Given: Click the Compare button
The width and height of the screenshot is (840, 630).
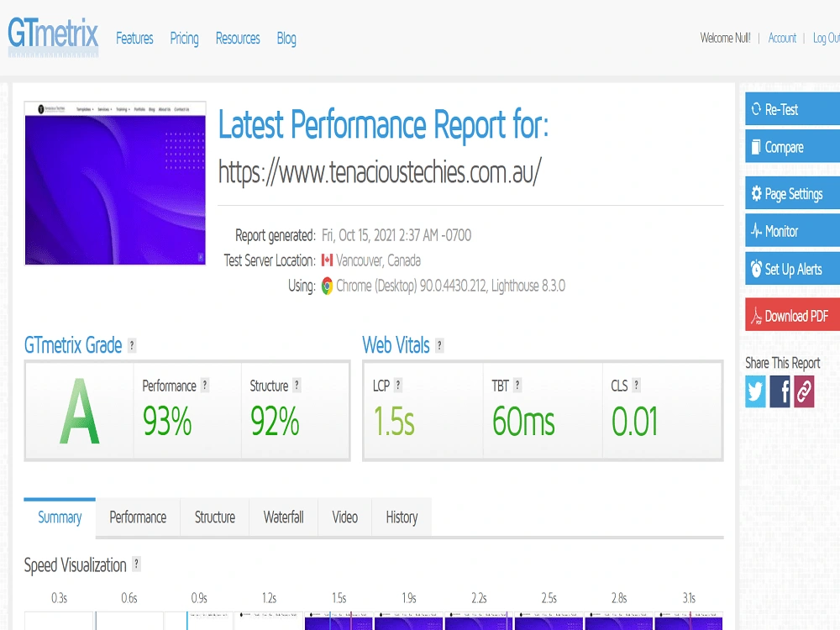Looking at the screenshot, I should [792, 147].
